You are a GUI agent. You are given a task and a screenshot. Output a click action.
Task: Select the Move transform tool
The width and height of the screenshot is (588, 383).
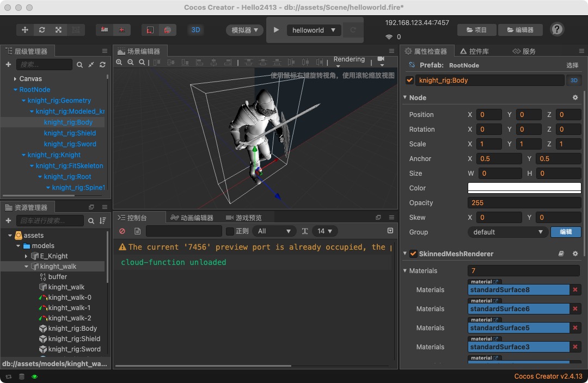tap(25, 30)
